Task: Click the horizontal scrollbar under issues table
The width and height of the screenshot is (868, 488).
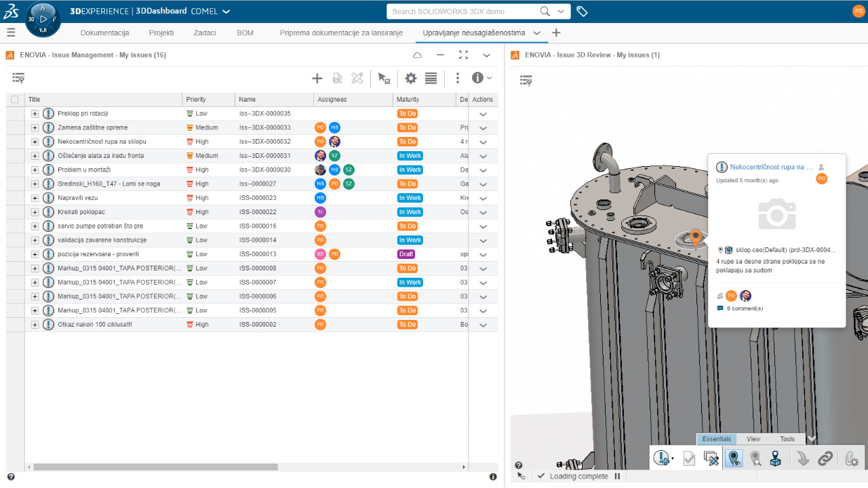Action: point(156,467)
